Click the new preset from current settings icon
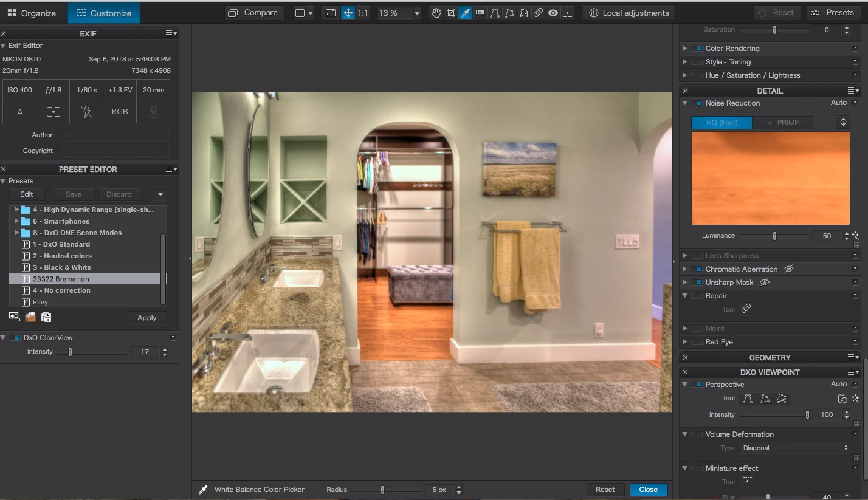 [x=15, y=317]
